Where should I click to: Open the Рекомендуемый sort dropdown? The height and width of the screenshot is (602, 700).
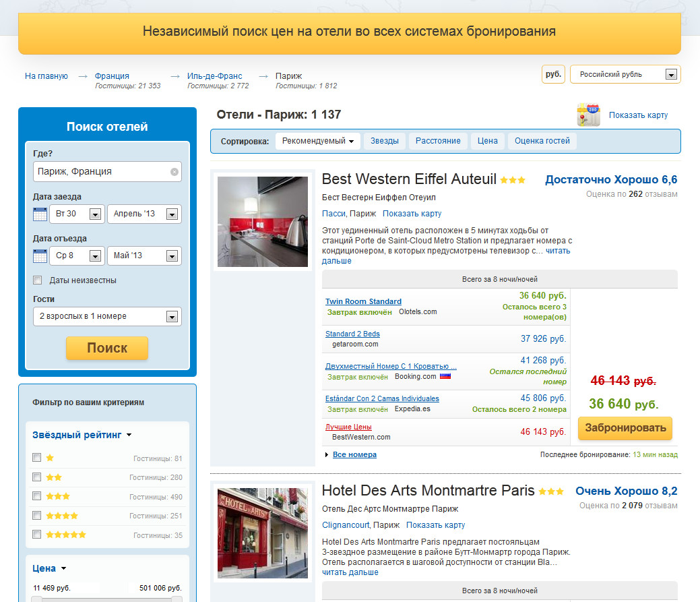(318, 141)
